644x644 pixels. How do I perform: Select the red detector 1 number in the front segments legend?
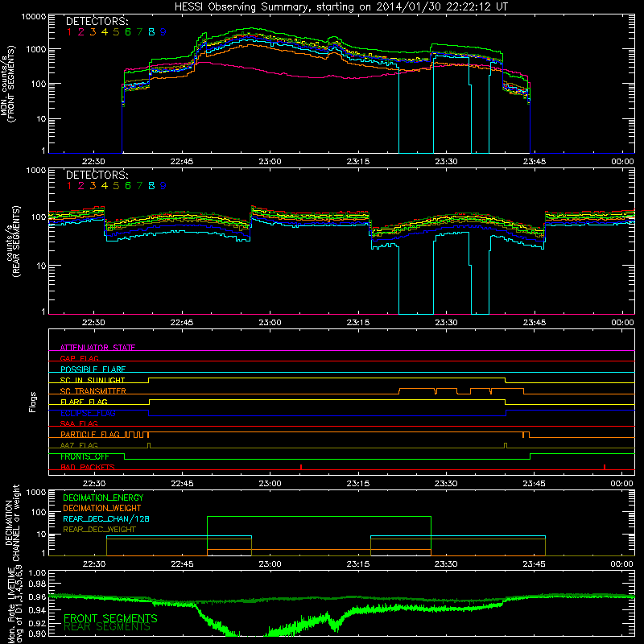(x=69, y=32)
